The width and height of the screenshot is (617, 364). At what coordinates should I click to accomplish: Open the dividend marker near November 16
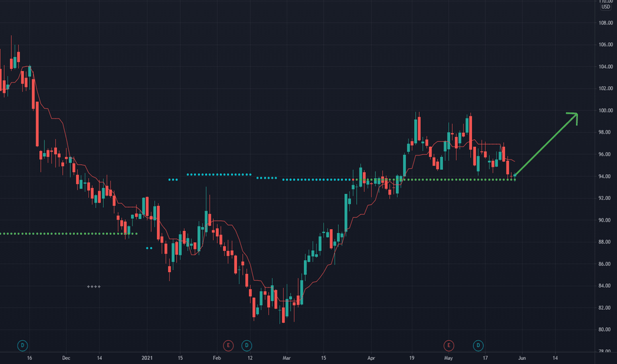(x=23, y=345)
